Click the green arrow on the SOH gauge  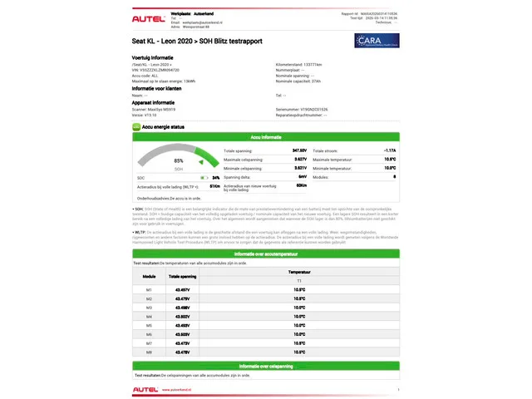(x=202, y=162)
